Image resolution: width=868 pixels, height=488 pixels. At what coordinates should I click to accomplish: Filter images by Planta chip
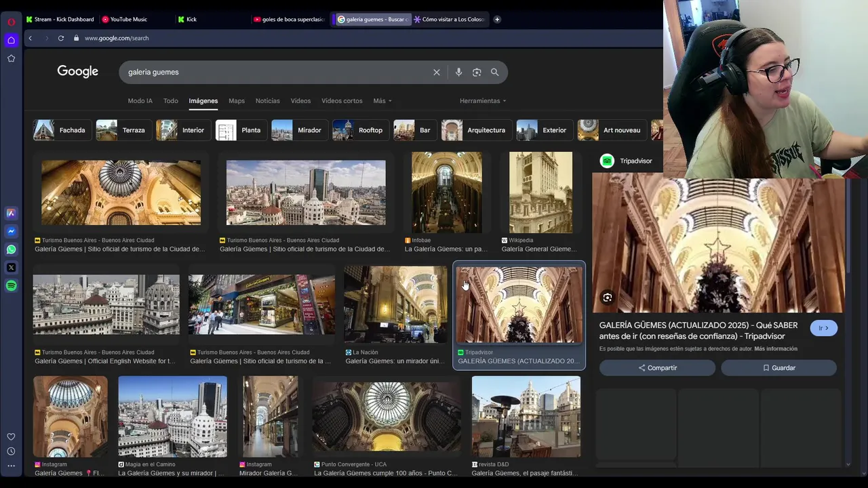[x=241, y=130]
